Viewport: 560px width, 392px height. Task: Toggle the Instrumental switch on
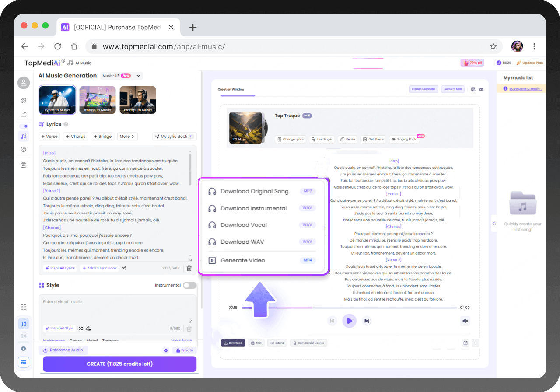coord(189,285)
